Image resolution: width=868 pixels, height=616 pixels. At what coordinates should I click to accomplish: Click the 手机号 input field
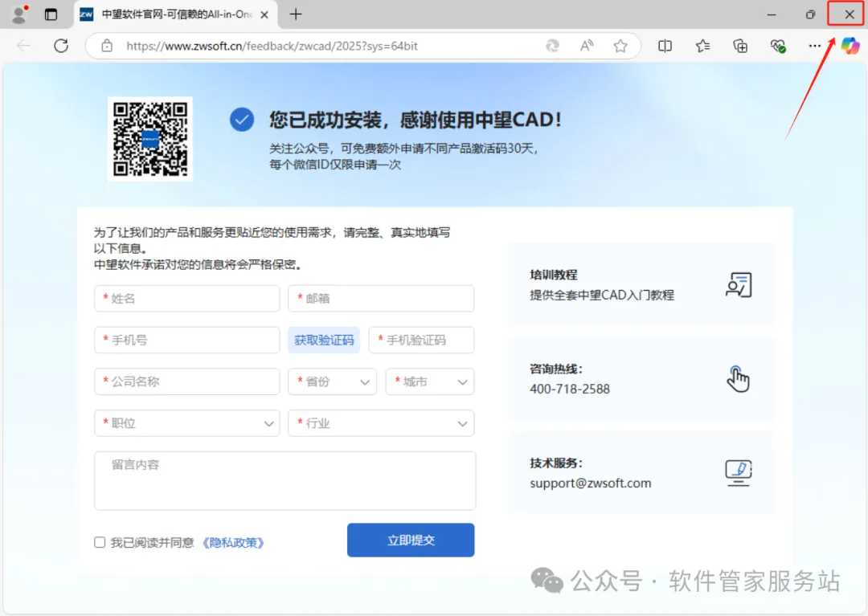click(x=187, y=340)
